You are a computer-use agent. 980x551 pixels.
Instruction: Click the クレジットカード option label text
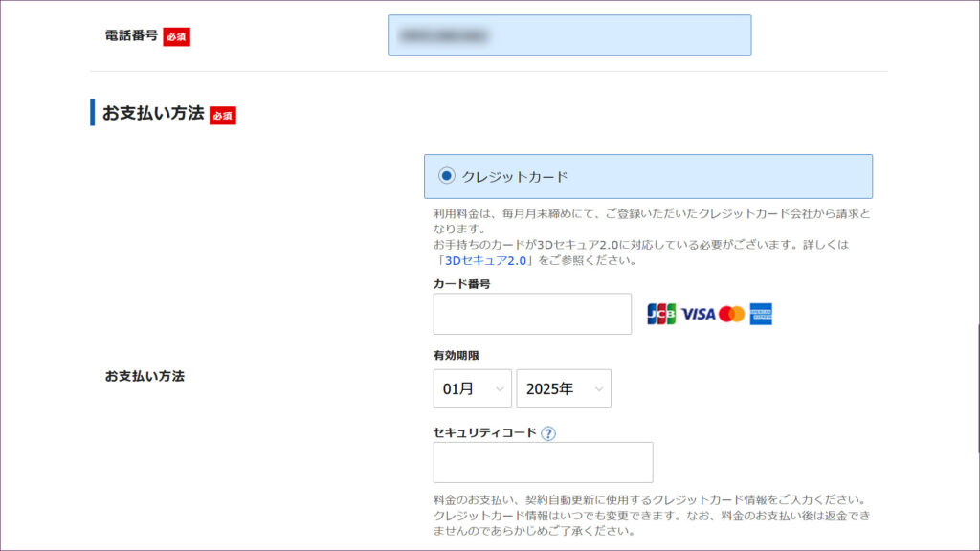point(515,177)
